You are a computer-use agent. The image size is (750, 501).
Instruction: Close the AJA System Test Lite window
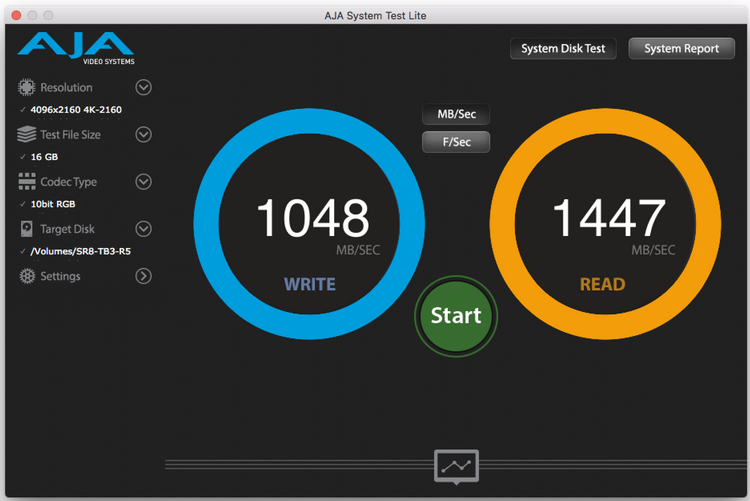point(16,15)
